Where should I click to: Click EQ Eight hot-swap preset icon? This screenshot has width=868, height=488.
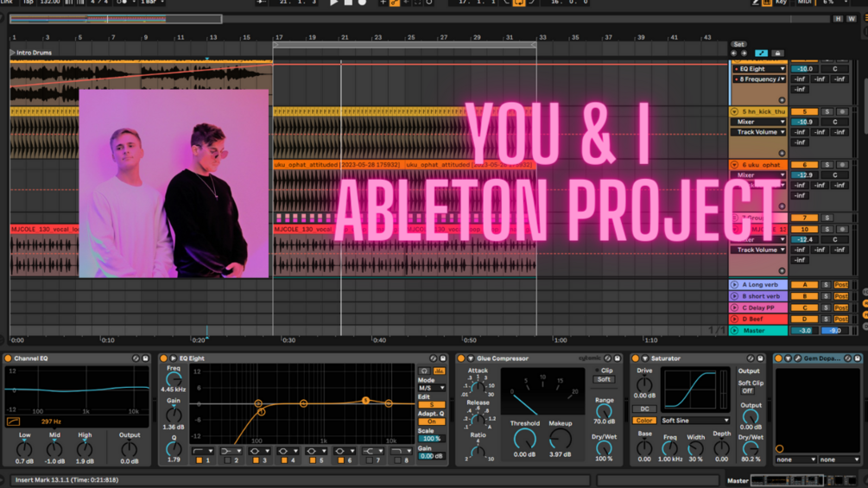pos(434,358)
